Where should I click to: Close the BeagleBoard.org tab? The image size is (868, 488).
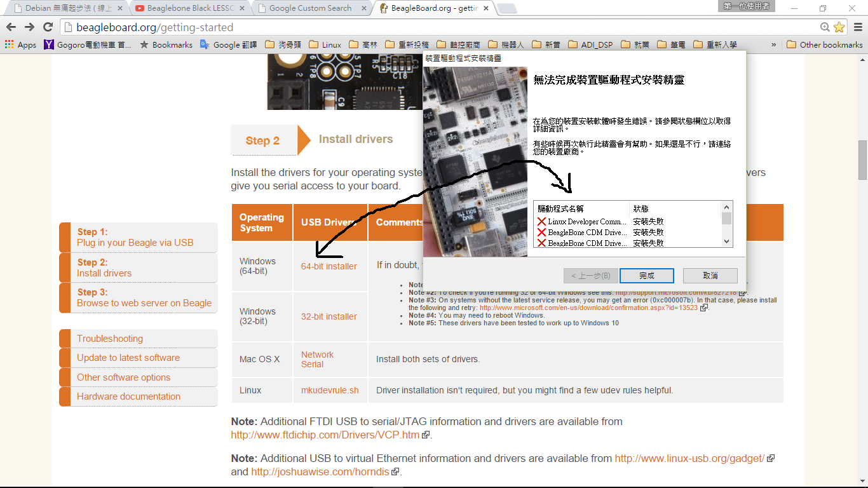click(486, 8)
